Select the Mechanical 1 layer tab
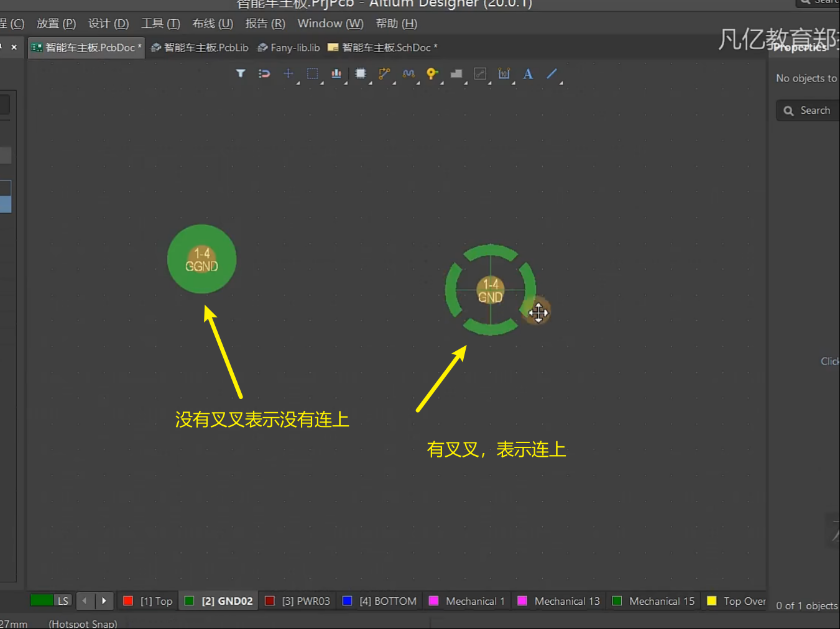840x629 pixels. click(x=467, y=601)
